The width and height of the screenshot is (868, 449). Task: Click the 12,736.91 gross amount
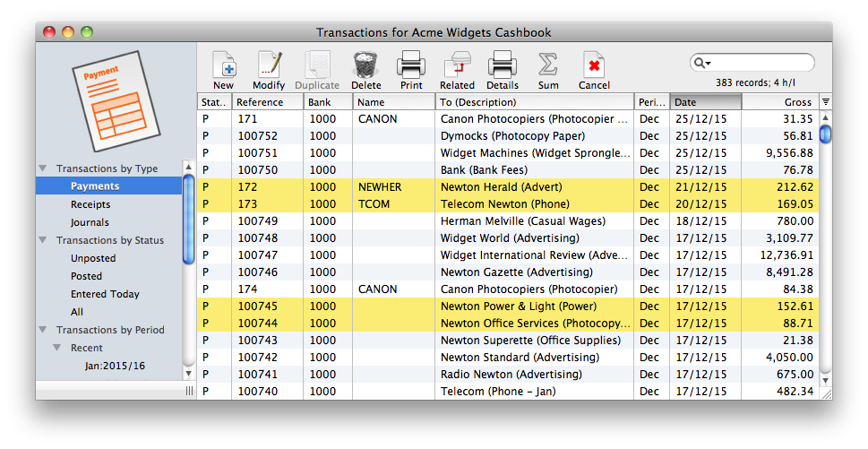[786, 255]
